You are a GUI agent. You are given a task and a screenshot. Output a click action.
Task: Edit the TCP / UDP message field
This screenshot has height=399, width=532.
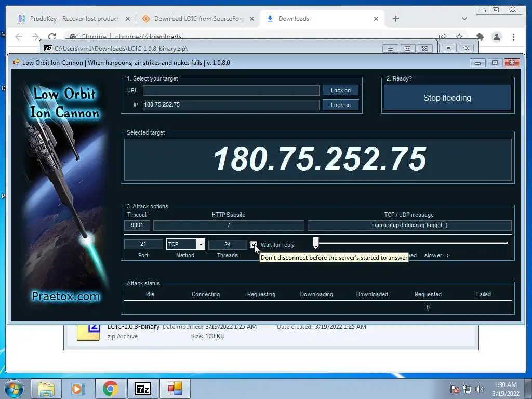[x=409, y=225]
